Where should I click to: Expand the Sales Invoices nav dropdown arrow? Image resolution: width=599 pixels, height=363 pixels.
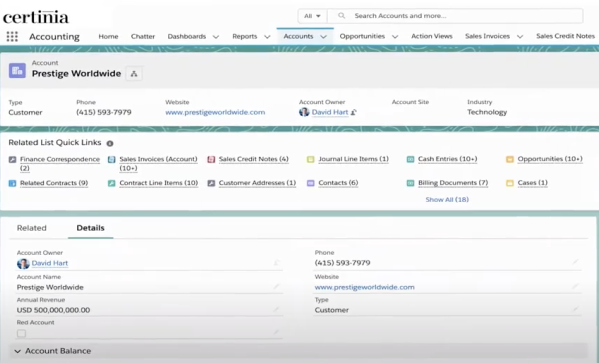tap(520, 37)
